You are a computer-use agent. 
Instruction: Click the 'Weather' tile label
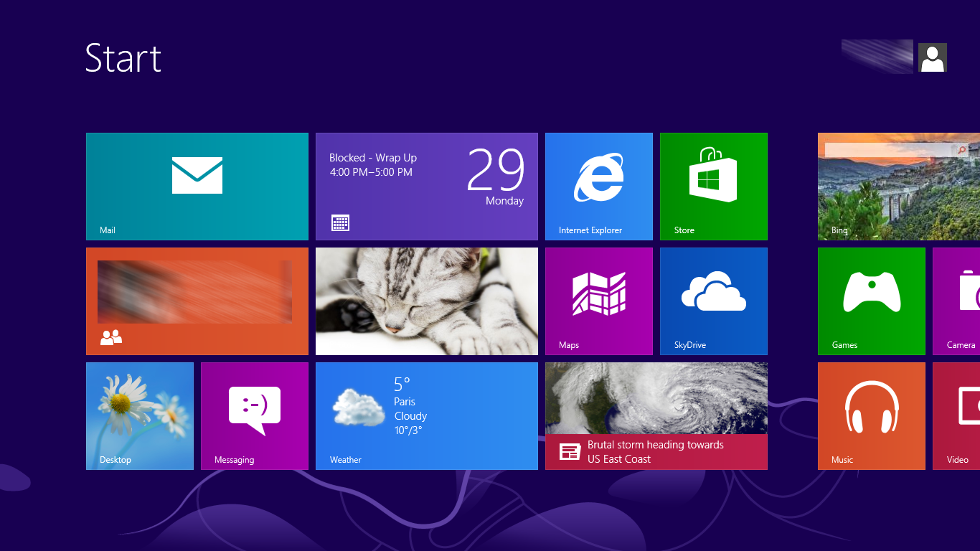point(346,460)
